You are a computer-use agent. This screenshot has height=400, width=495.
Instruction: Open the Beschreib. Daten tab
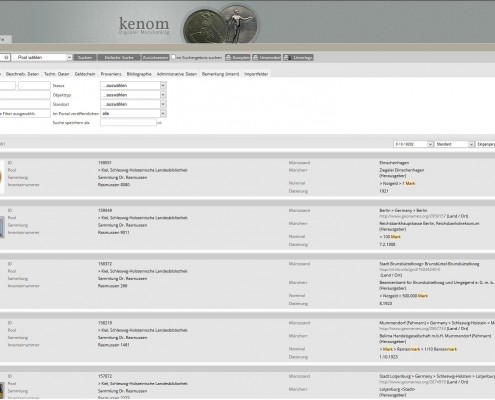pos(22,74)
